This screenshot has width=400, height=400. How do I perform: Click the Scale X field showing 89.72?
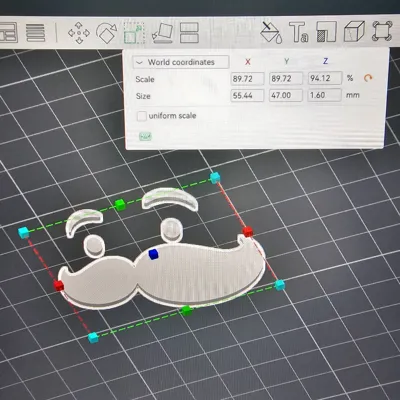(247, 79)
